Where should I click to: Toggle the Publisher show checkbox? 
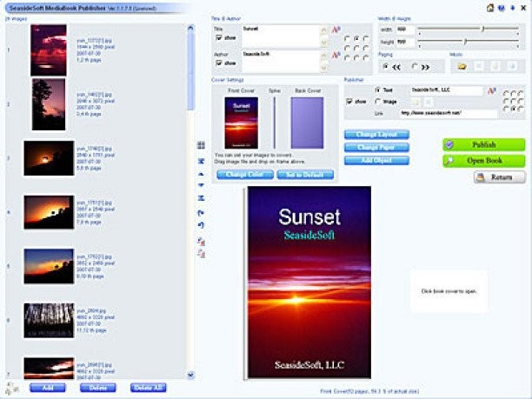coord(349,102)
